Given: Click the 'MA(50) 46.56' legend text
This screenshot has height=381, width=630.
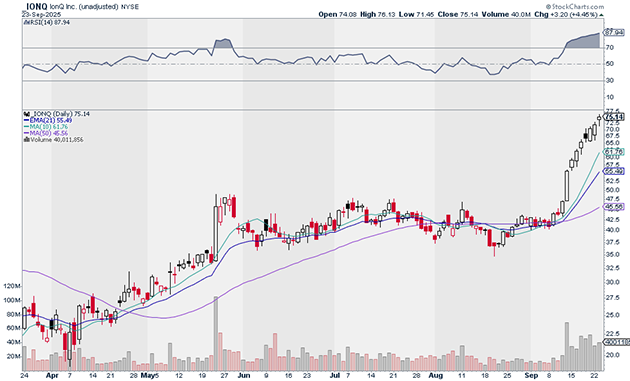Looking at the screenshot, I should coord(49,133).
